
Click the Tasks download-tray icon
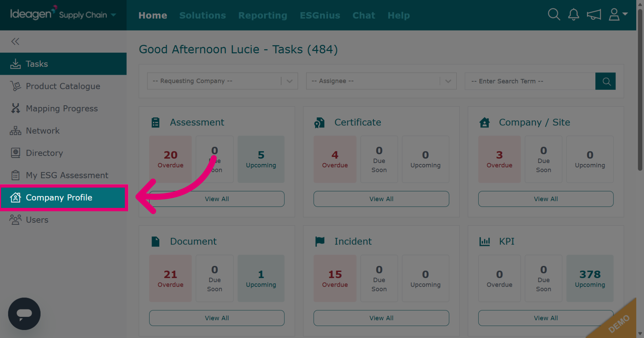[15, 64]
